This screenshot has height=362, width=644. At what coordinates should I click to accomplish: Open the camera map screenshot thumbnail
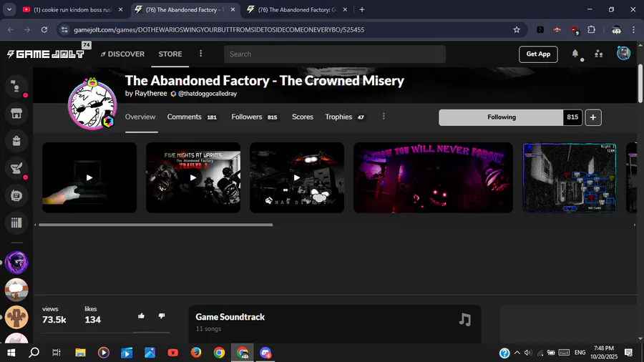[x=570, y=177]
